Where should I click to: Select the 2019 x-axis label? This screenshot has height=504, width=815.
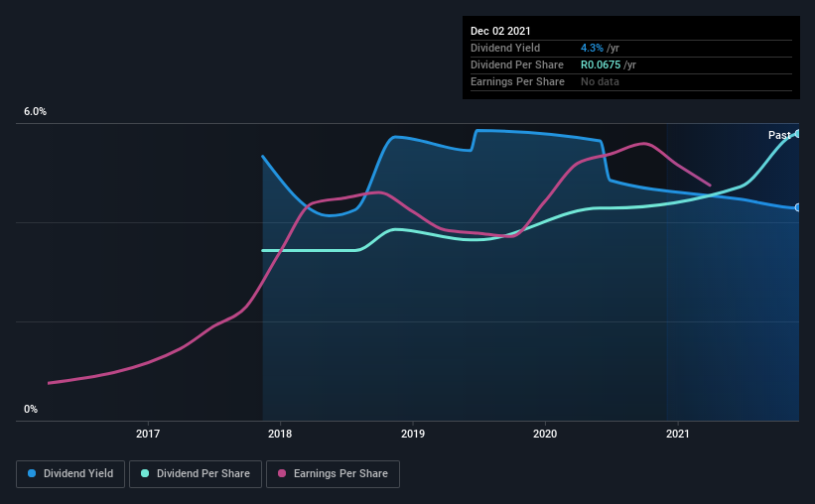tap(413, 434)
